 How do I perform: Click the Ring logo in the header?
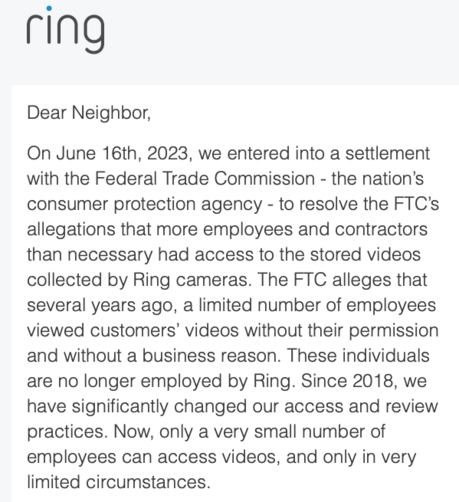[x=66, y=30]
